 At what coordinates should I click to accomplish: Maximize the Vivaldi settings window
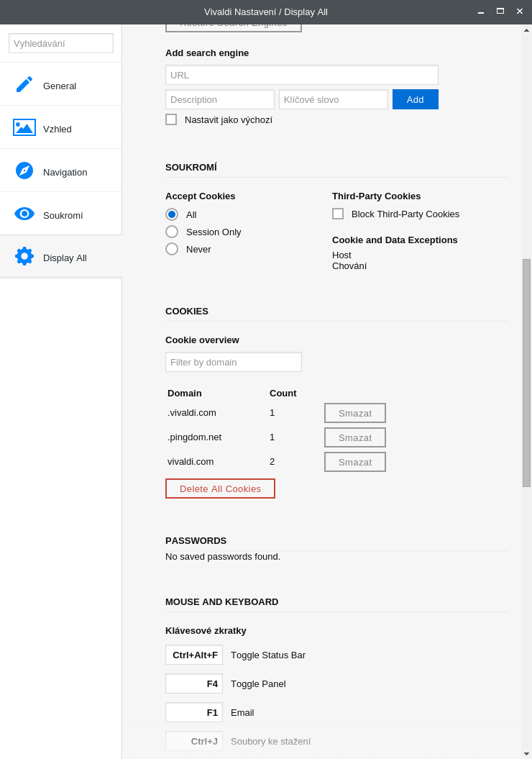[x=500, y=12]
